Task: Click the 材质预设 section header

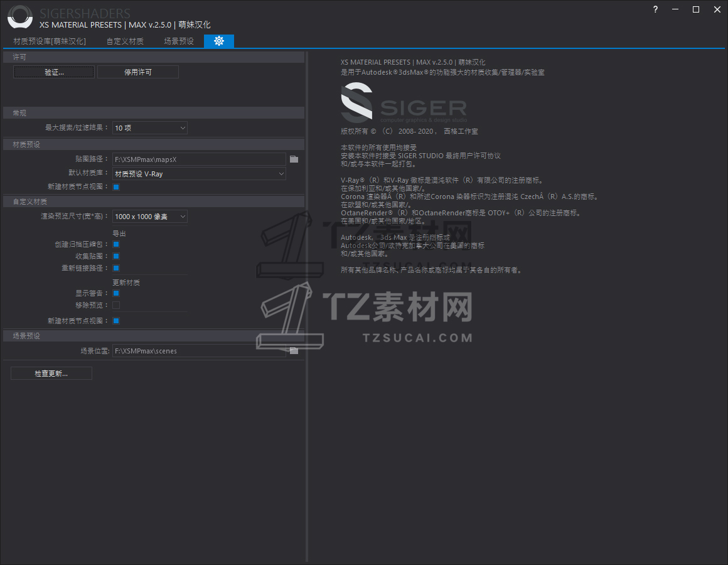Action: click(x=154, y=144)
